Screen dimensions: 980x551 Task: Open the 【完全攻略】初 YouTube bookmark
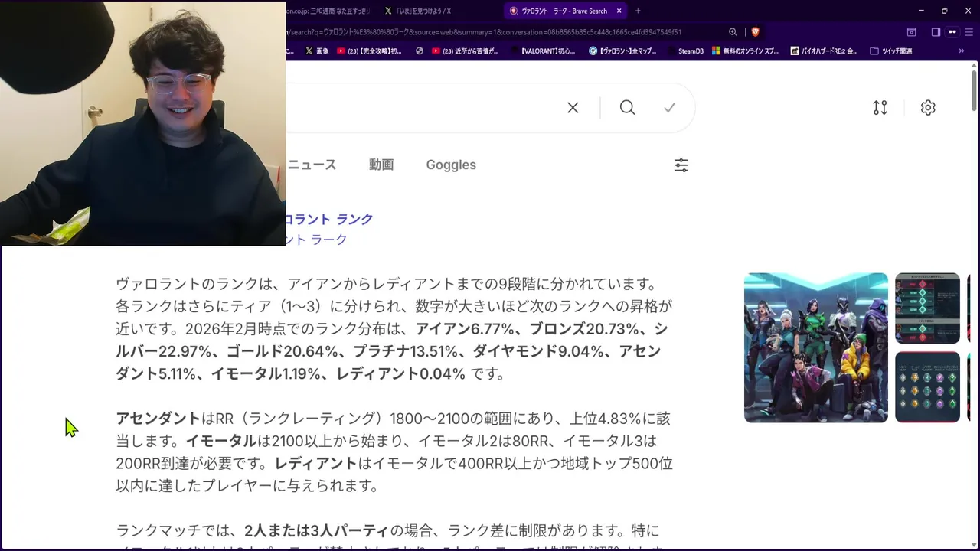[369, 51]
